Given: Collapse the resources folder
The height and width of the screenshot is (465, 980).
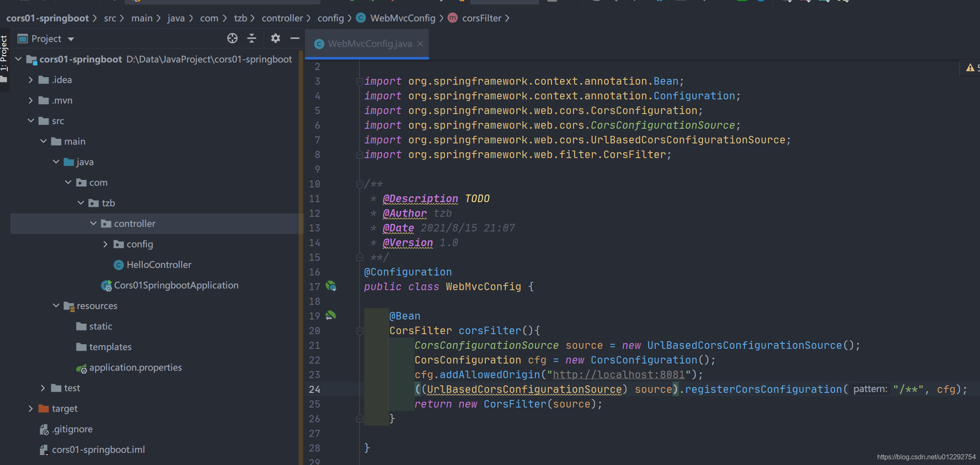Looking at the screenshot, I should click(56, 306).
